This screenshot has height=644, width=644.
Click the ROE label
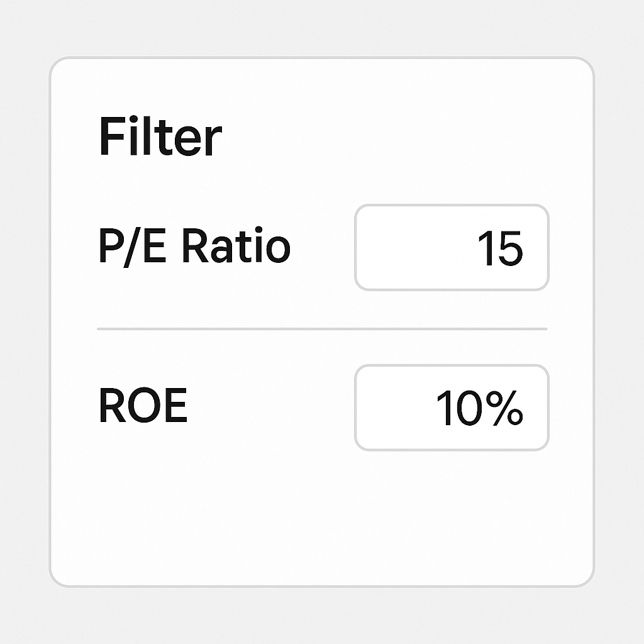[143, 408]
